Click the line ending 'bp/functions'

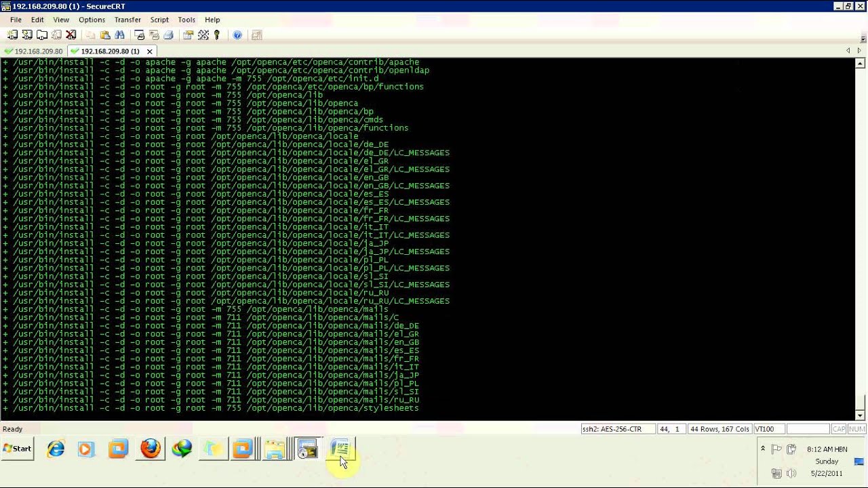pos(213,87)
